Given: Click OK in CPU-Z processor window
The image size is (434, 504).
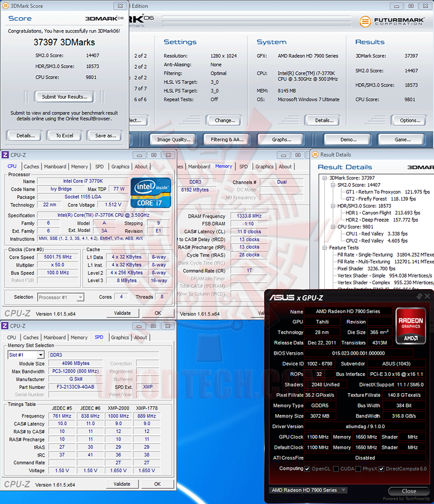Looking at the screenshot, I should point(158,313).
